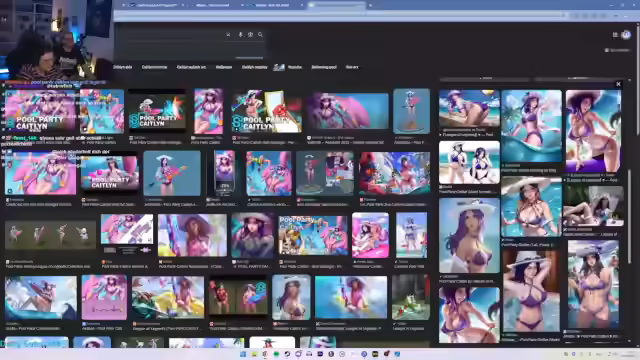The height and width of the screenshot is (360, 640).
Task: Close the related images side panel
Action: click(x=618, y=84)
